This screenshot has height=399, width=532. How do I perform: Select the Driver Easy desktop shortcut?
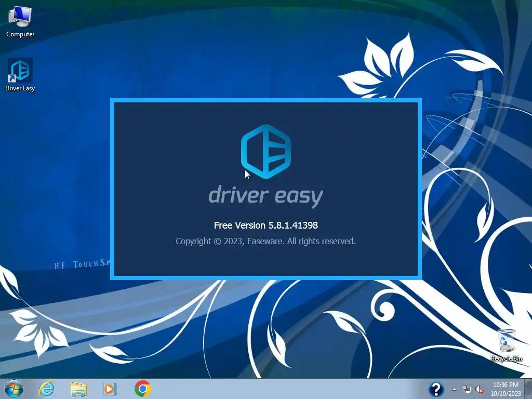[x=20, y=75]
